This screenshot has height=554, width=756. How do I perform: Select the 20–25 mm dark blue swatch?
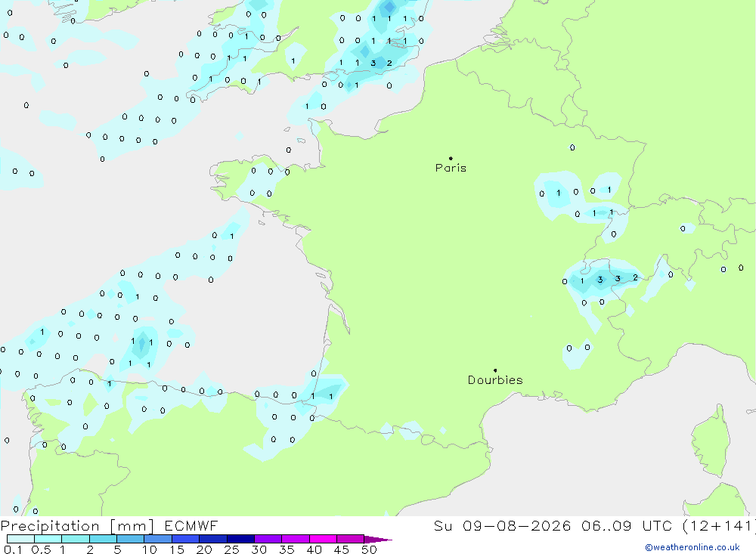click(x=212, y=539)
